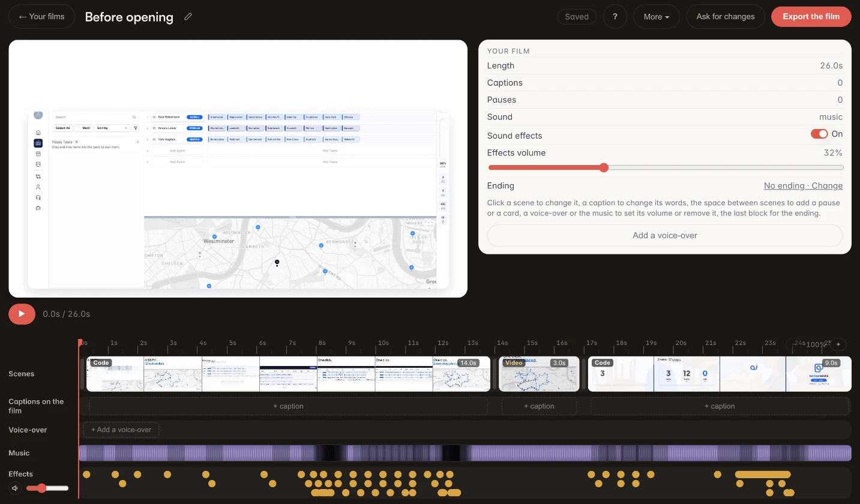Click the routes icon in the preview sidebar
The width and height of the screenshot is (860, 504).
tap(38, 176)
